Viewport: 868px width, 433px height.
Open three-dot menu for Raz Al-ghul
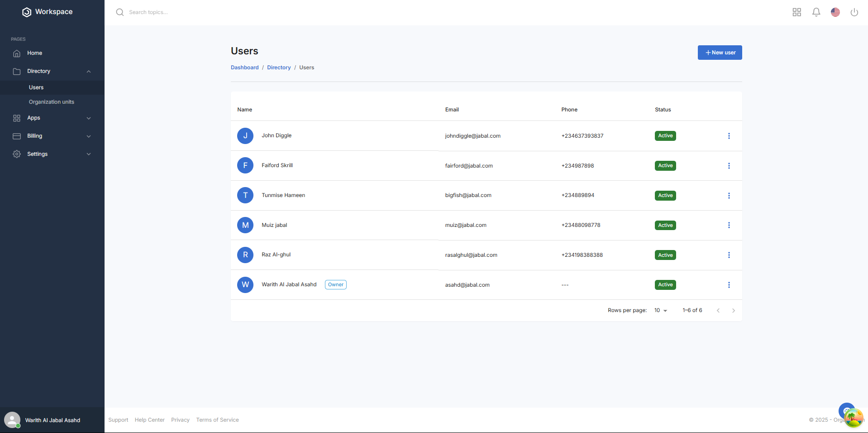[729, 255]
